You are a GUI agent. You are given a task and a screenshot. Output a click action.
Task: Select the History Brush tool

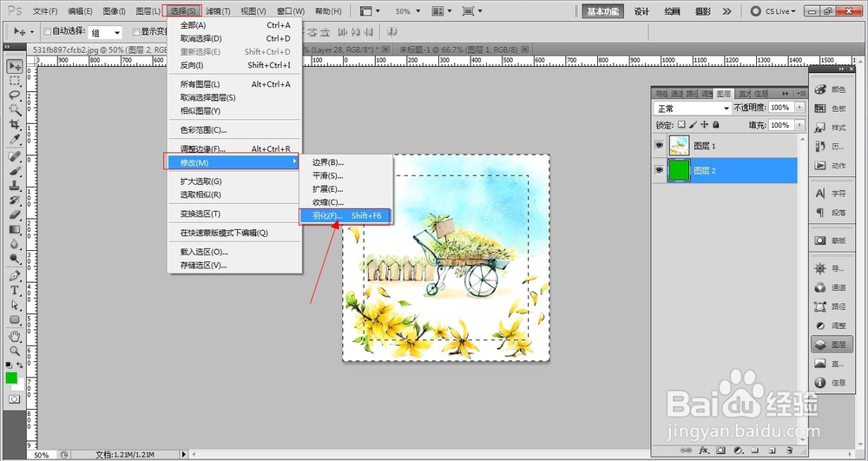tap(15, 200)
